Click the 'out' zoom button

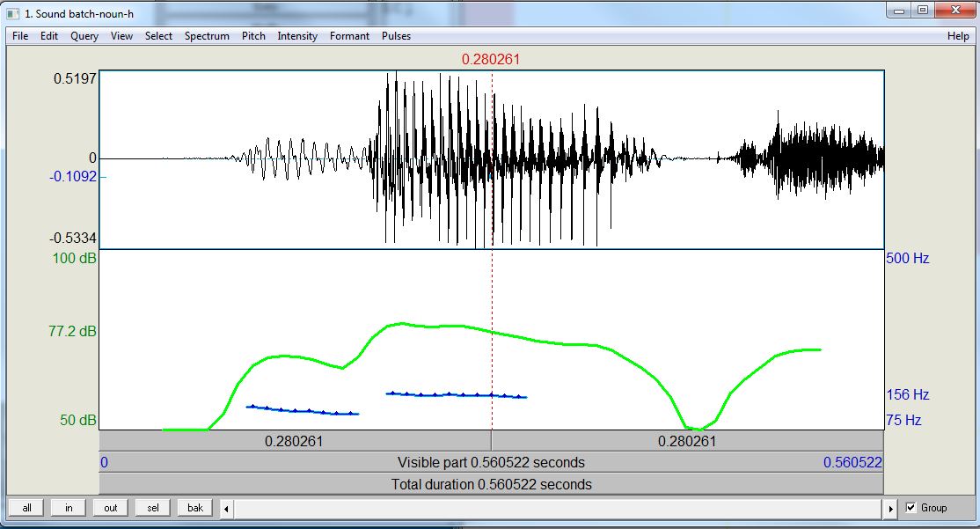coord(111,508)
